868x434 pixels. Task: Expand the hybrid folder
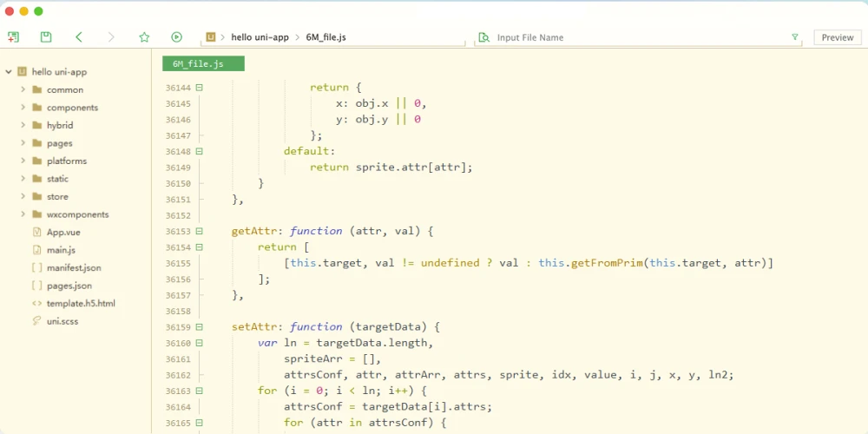point(23,125)
